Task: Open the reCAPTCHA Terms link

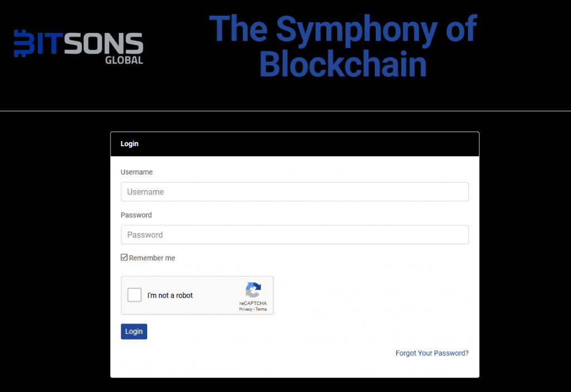Action: point(261,309)
